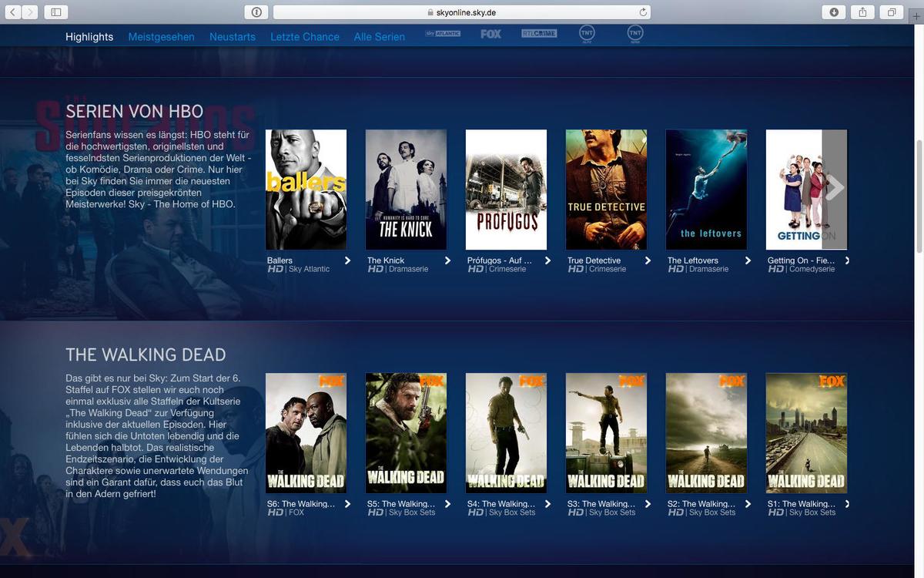The width and height of the screenshot is (924, 578).
Task: Open Walking Dead season 1 poster
Action: point(806,433)
